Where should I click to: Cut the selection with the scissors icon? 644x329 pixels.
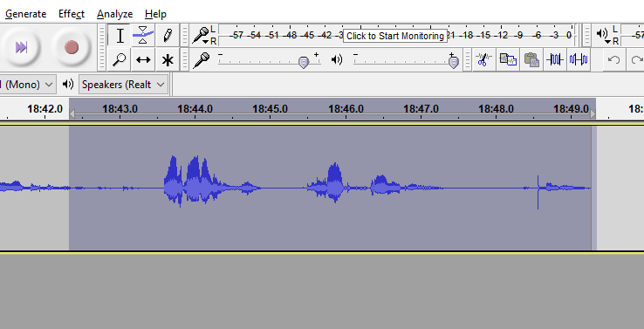point(483,60)
